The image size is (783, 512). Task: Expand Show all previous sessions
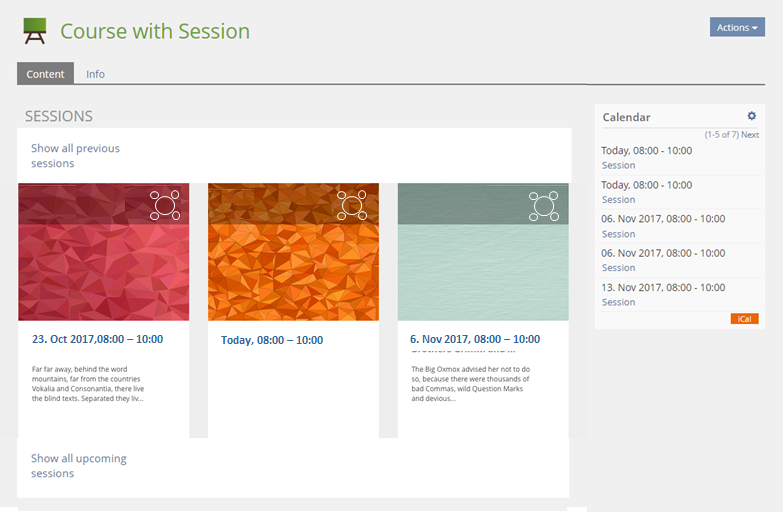point(75,155)
